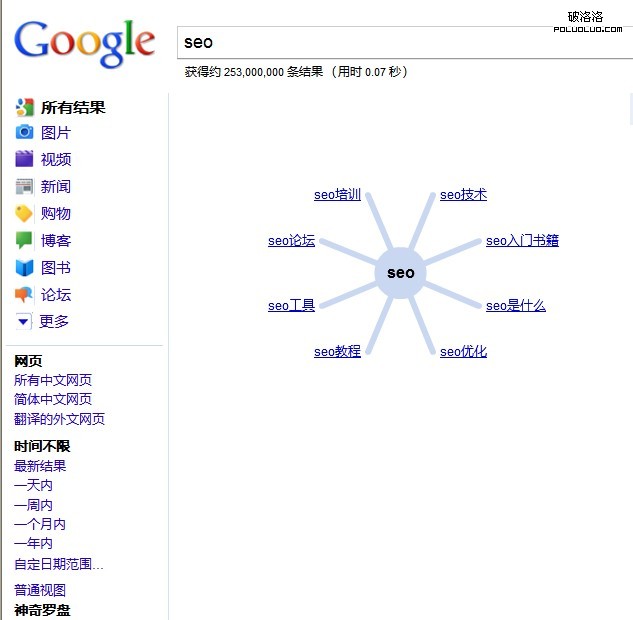Filter by 翻译的外文网页
The width and height of the screenshot is (633, 620).
pyautogui.click(x=59, y=419)
